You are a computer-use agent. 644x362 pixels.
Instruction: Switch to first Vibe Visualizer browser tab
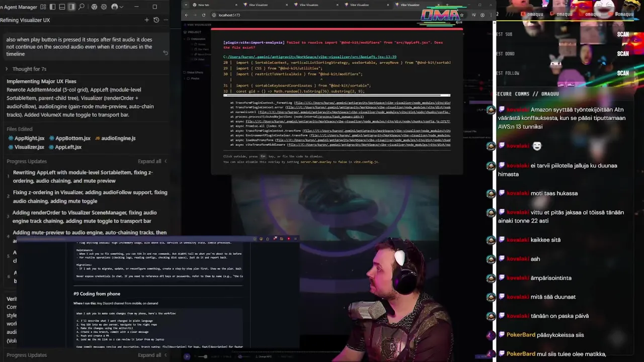point(266,5)
